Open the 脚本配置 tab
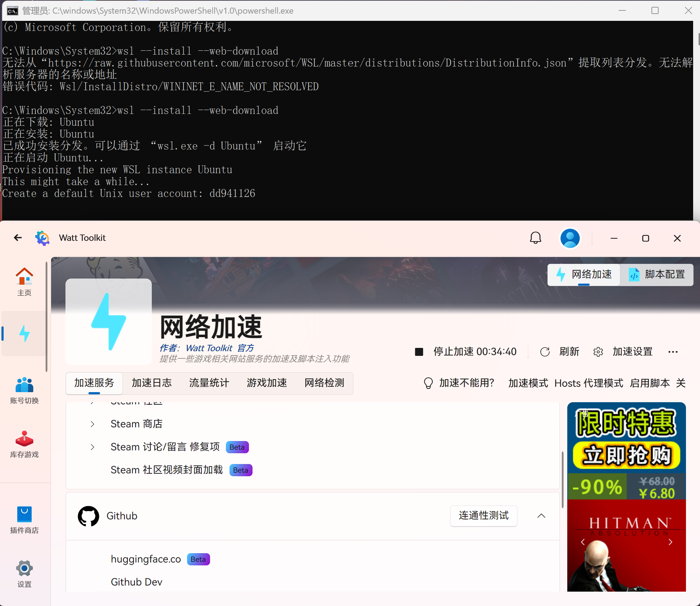The height and width of the screenshot is (606, 700). [657, 275]
